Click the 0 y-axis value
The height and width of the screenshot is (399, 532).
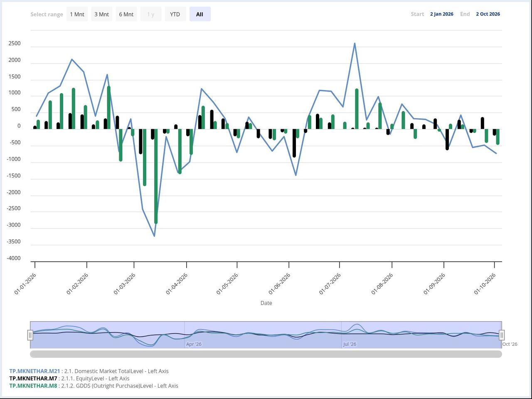tap(19, 126)
